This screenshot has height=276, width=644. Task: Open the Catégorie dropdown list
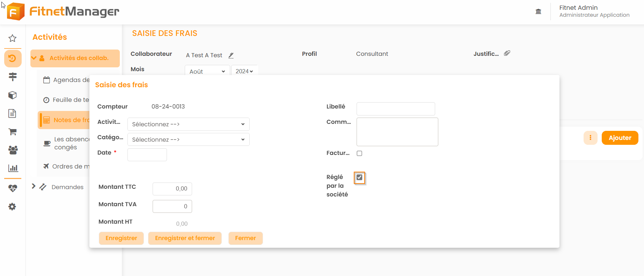[188, 140]
